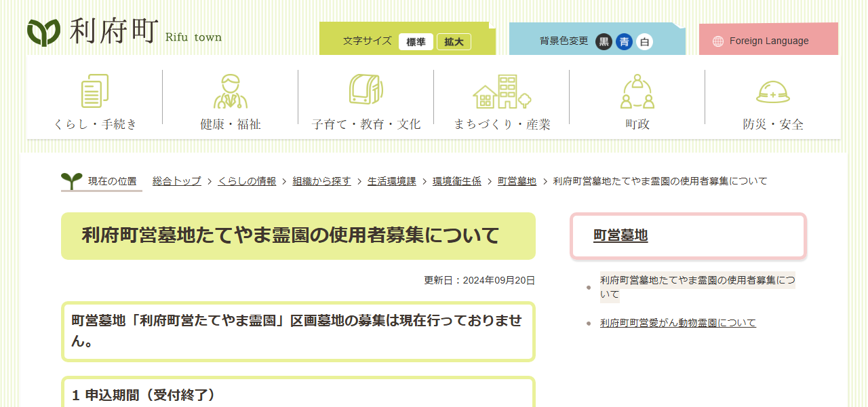Click the globe icon beside Foreign Language
The image size is (868, 407).
(x=718, y=41)
